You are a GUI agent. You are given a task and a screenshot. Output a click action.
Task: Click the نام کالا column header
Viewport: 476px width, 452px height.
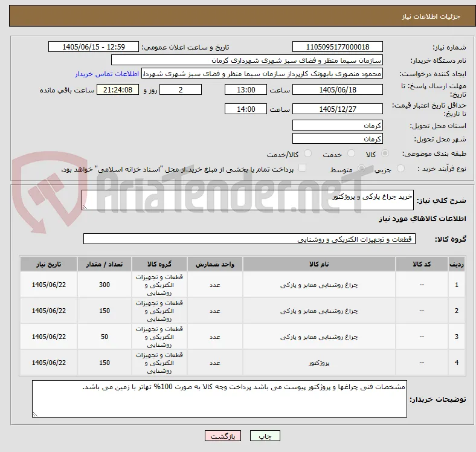319,264
